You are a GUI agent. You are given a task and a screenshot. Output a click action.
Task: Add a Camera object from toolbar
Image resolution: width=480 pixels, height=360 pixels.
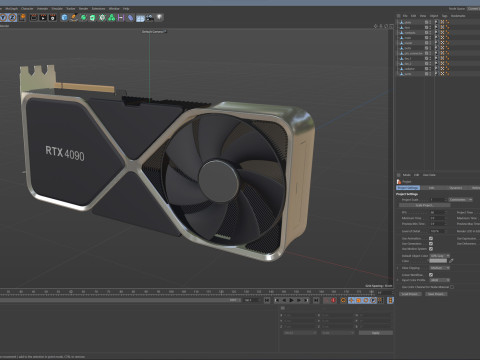point(150,17)
